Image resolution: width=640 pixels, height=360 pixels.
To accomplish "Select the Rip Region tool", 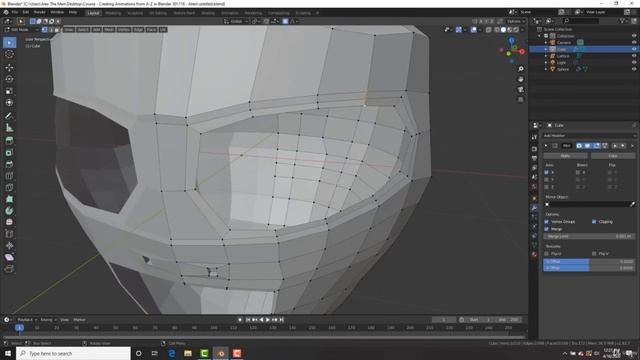I will [x=9, y=269].
